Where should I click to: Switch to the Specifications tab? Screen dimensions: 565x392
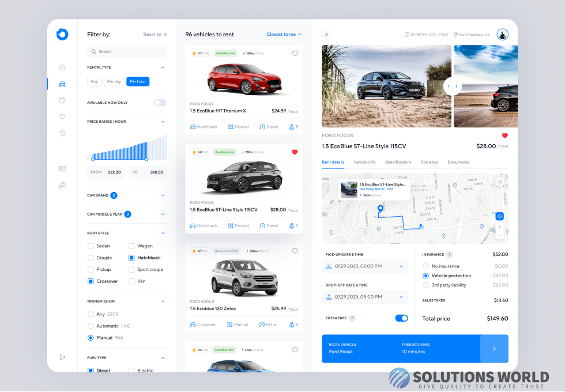398,162
